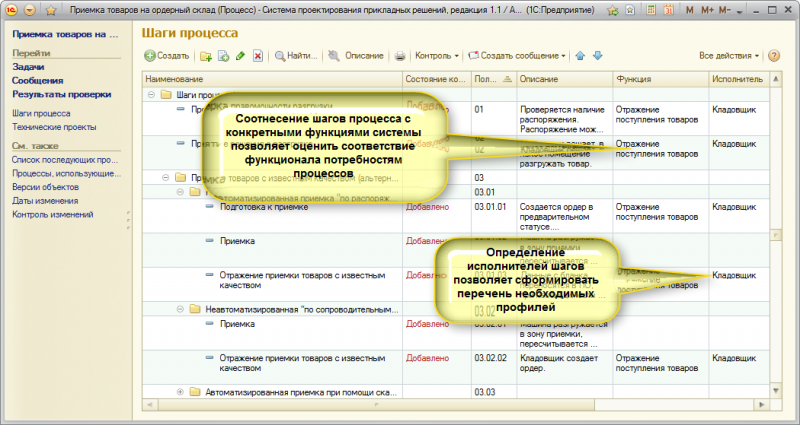
Task: Open the Все действия menu
Action: point(729,56)
